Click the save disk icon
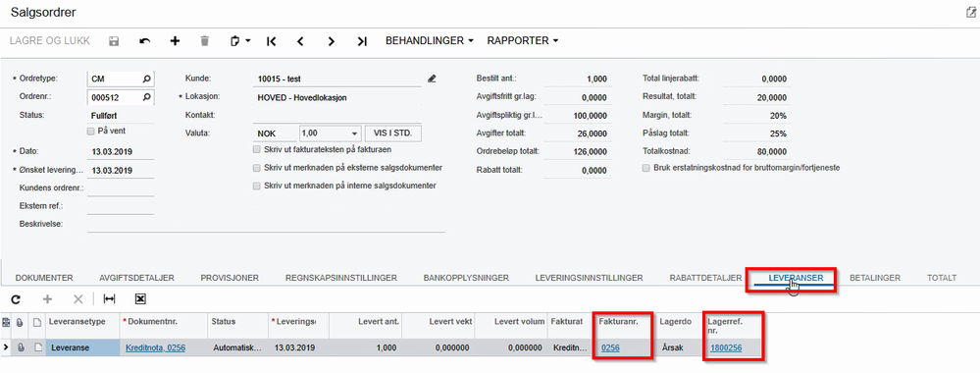The width and height of the screenshot is (980, 373). [x=114, y=40]
